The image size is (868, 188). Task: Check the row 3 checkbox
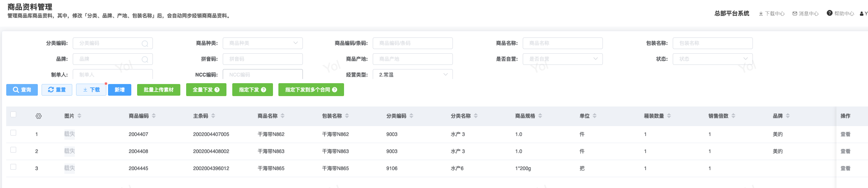click(13, 167)
